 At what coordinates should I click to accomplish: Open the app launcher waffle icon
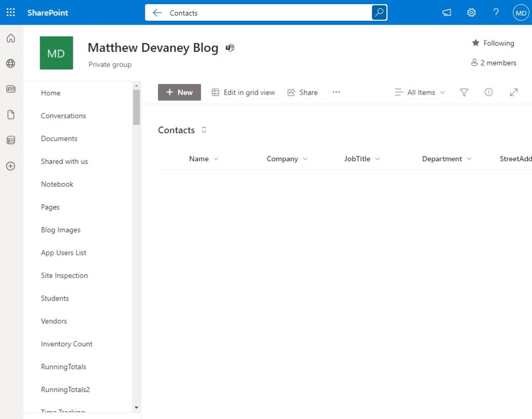click(10, 12)
